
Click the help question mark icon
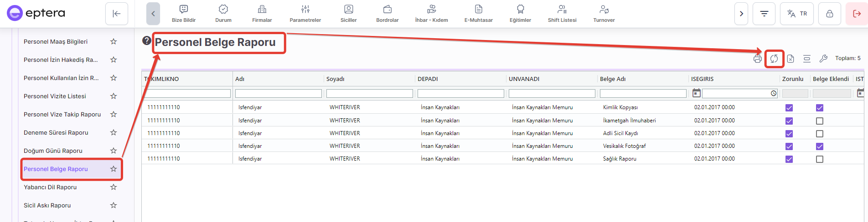coord(146,40)
